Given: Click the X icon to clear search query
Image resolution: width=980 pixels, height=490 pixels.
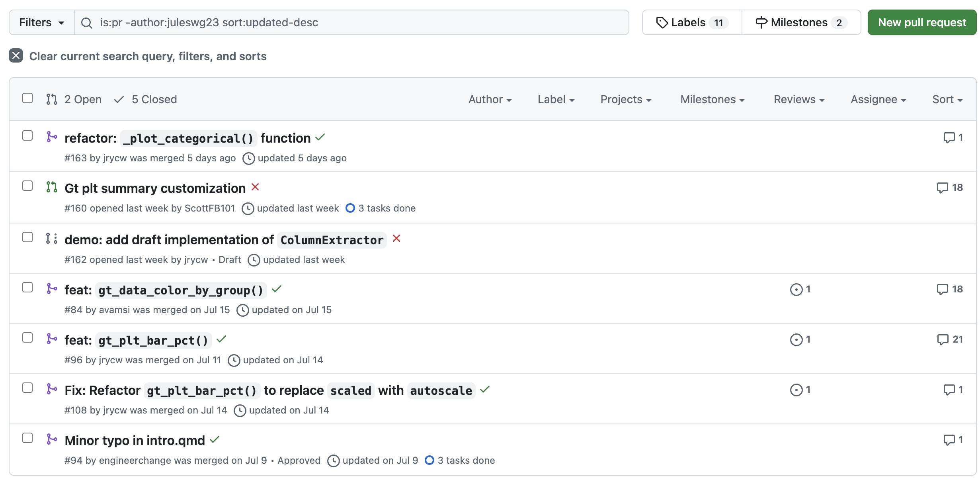Looking at the screenshot, I should (16, 56).
